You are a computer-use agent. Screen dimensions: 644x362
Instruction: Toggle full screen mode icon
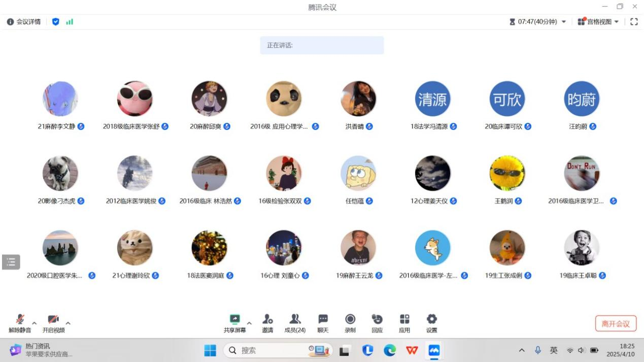(634, 22)
